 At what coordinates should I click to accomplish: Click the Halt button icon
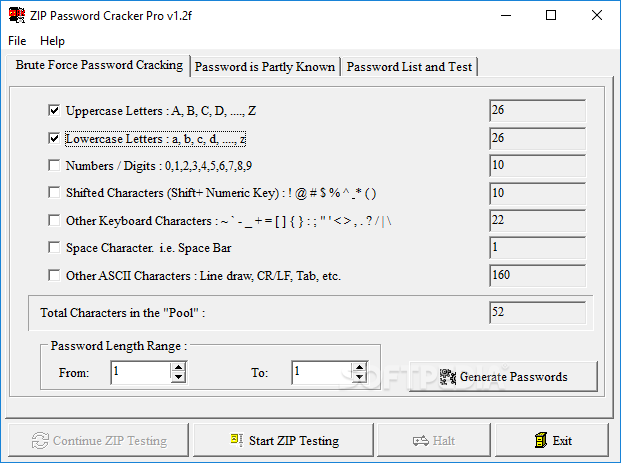(420, 440)
